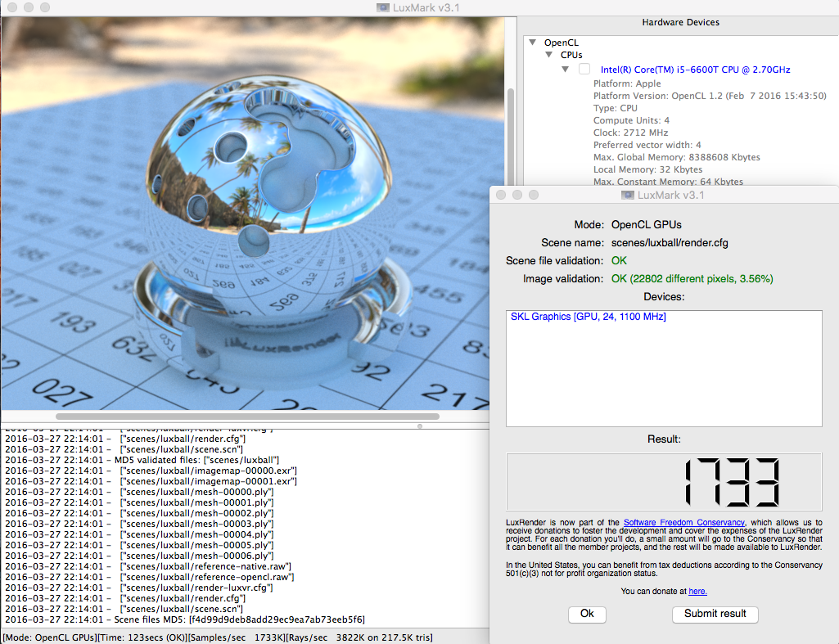Click the LuxMark icon in result dialog title
Screen dimensions: 839x644
tap(627, 196)
